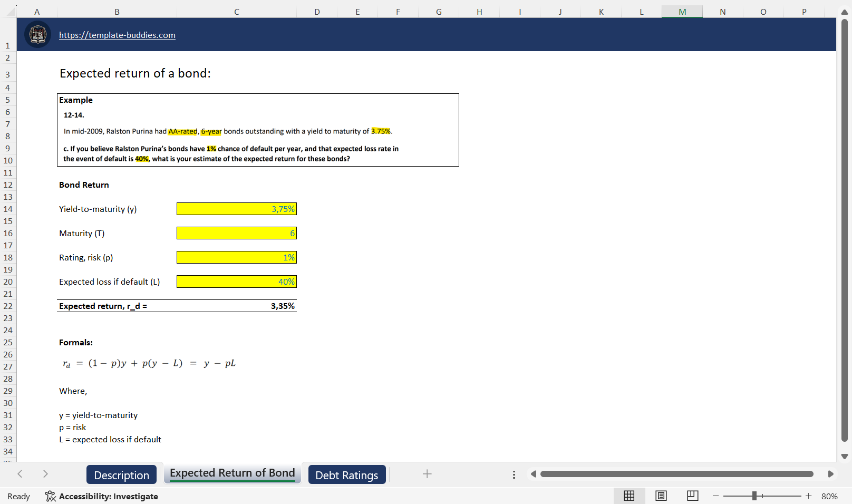Zoom out using the minus icon
The image size is (852, 504).
click(715, 496)
